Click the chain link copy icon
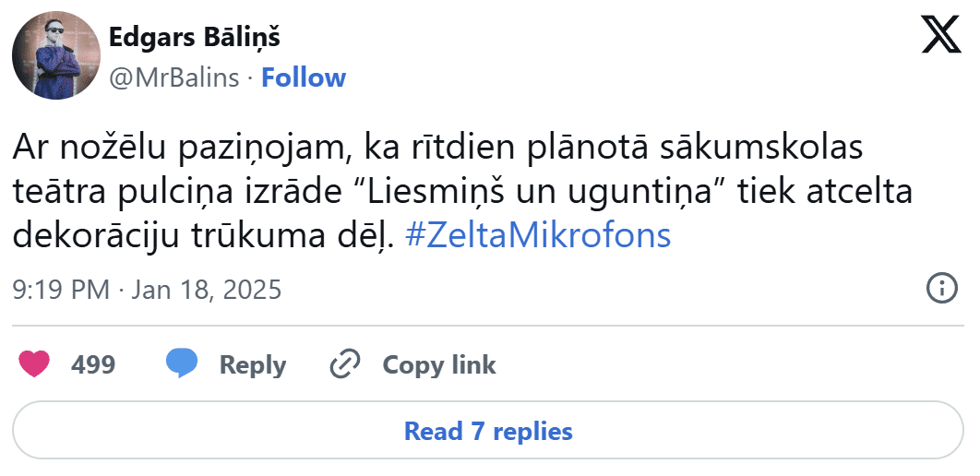 point(344,364)
